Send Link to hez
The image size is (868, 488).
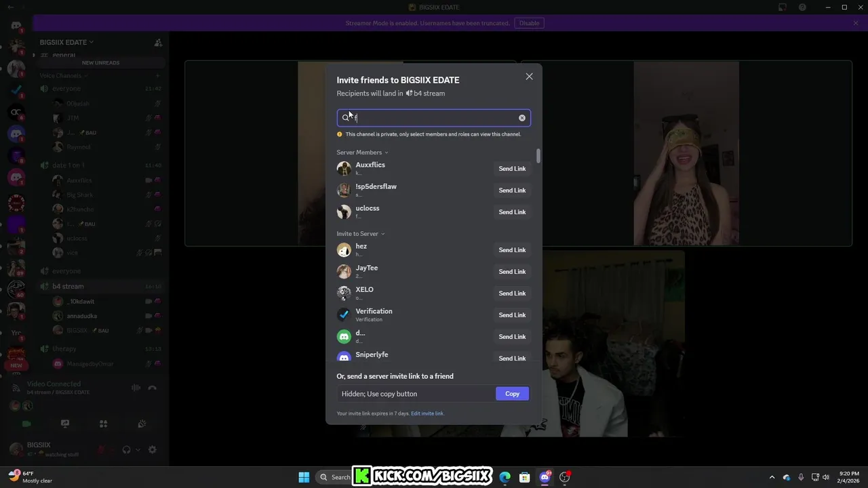512,250
